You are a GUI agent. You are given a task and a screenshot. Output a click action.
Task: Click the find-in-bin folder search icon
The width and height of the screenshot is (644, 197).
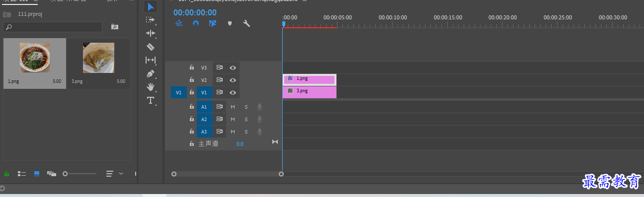click(x=115, y=27)
